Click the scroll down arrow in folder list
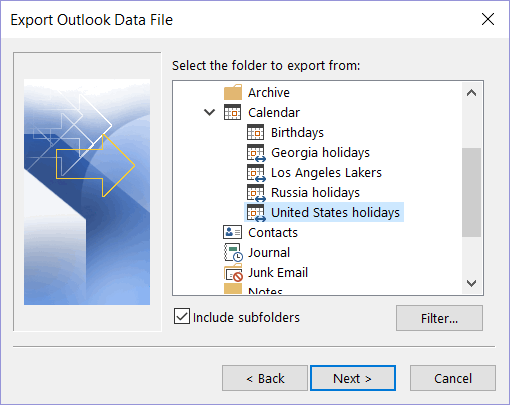 (471, 283)
